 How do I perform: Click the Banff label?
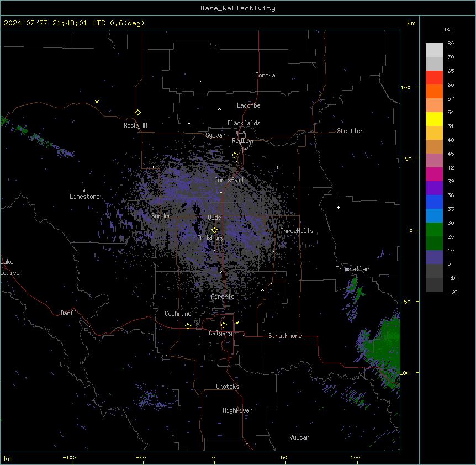click(68, 313)
